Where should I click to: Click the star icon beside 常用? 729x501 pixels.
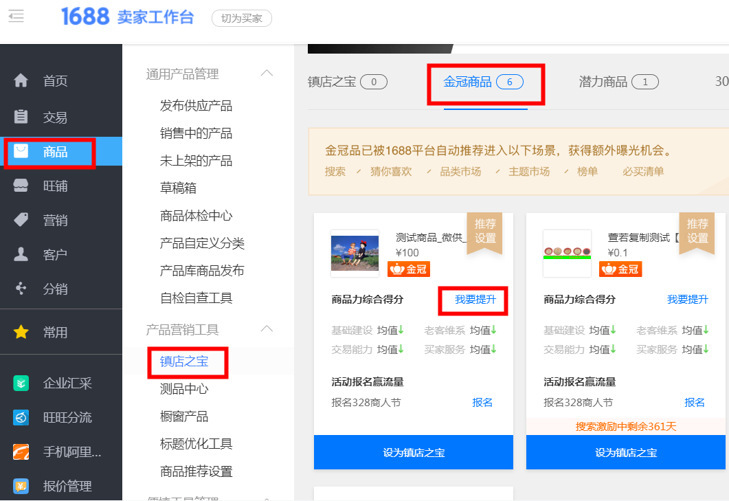pyautogui.click(x=21, y=332)
